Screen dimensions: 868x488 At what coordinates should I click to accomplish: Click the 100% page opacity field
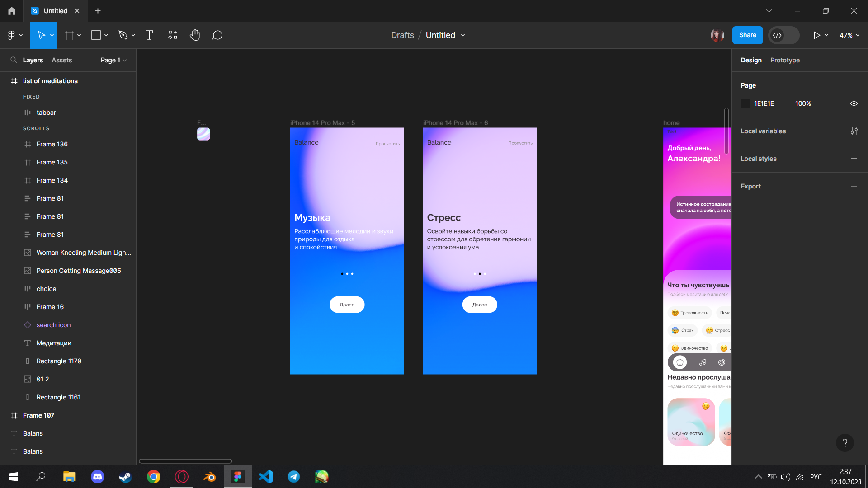[x=803, y=103]
